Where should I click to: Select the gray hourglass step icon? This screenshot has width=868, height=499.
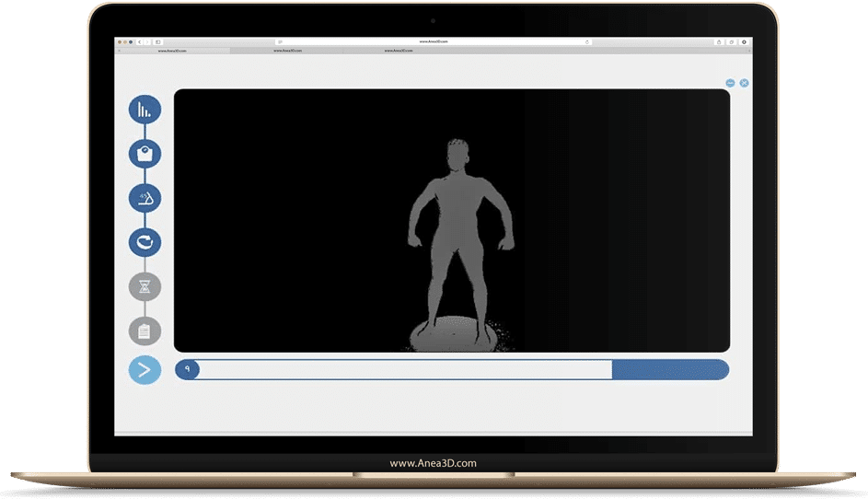pyautogui.click(x=145, y=286)
